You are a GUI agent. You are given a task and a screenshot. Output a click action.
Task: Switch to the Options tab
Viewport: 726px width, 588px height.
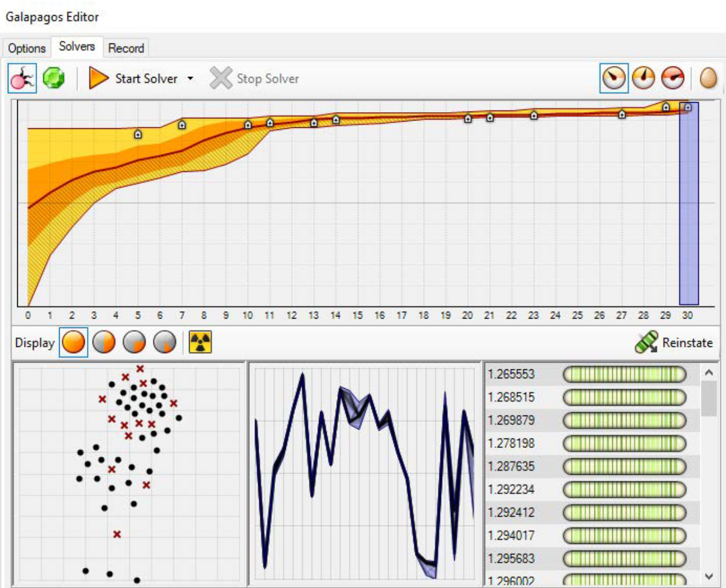pyautogui.click(x=27, y=48)
